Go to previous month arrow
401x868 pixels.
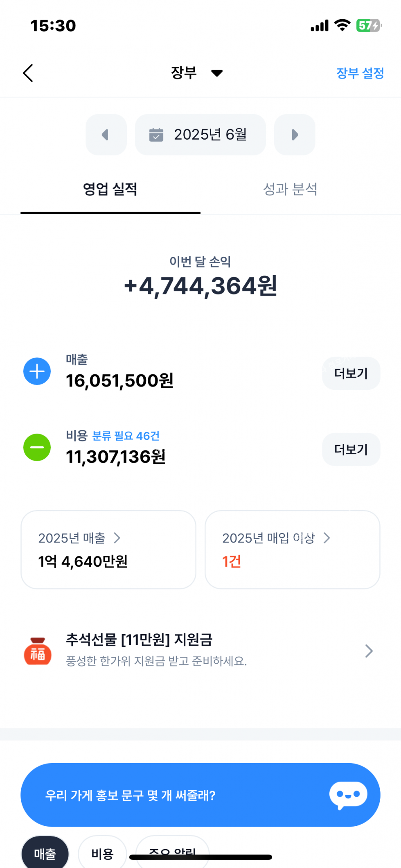[106, 135]
